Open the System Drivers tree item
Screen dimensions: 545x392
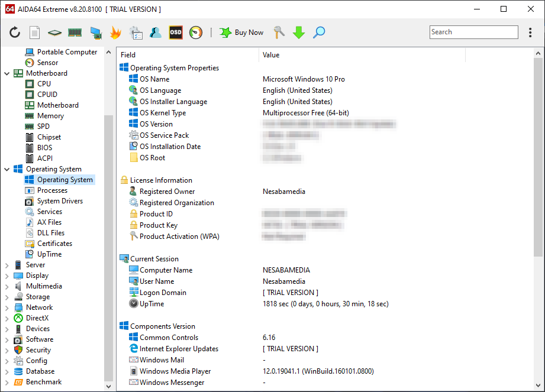[60, 201]
